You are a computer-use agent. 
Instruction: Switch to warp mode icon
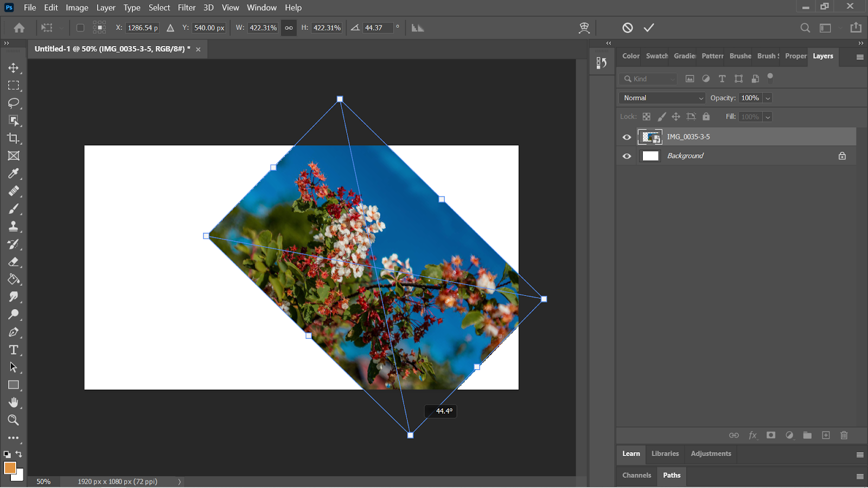click(584, 28)
